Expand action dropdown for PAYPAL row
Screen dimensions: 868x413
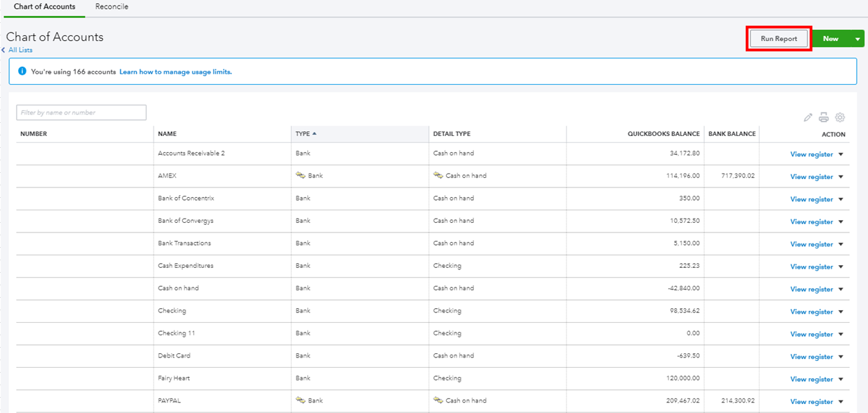[x=841, y=401]
